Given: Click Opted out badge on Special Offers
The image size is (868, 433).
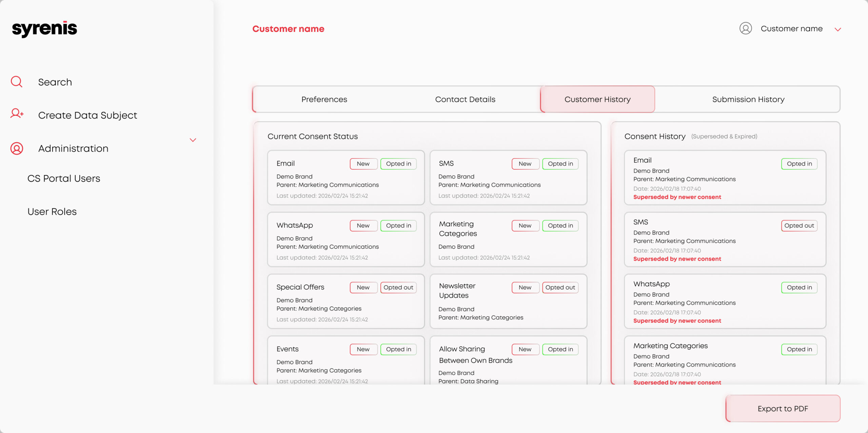Looking at the screenshot, I should click(x=398, y=287).
